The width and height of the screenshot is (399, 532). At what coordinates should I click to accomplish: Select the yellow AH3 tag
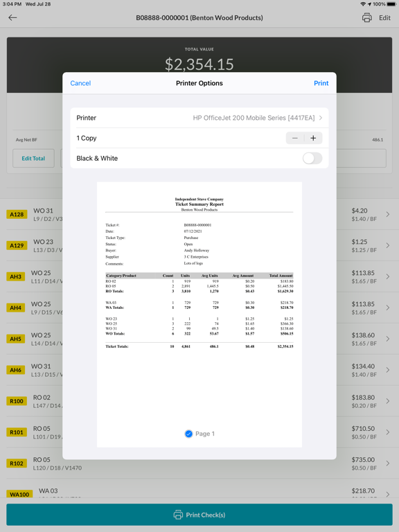pyautogui.click(x=16, y=276)
